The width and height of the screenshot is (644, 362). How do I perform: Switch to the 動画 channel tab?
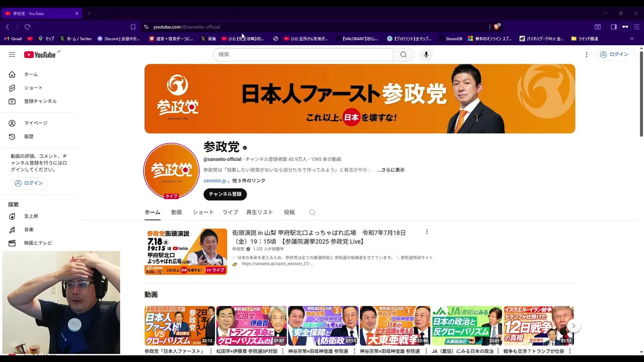(x=177, y=212)
